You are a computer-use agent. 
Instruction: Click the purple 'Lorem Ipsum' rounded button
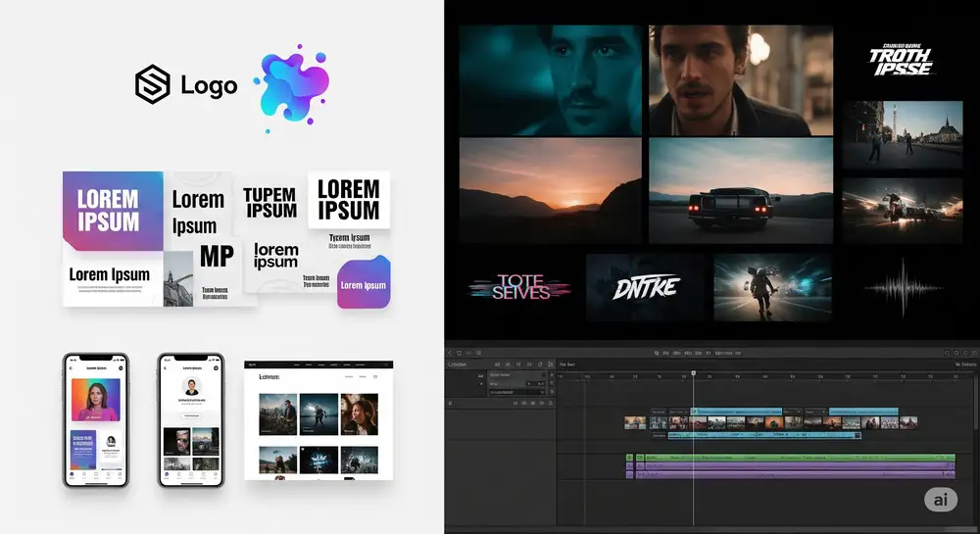click(x=364, y=284)
